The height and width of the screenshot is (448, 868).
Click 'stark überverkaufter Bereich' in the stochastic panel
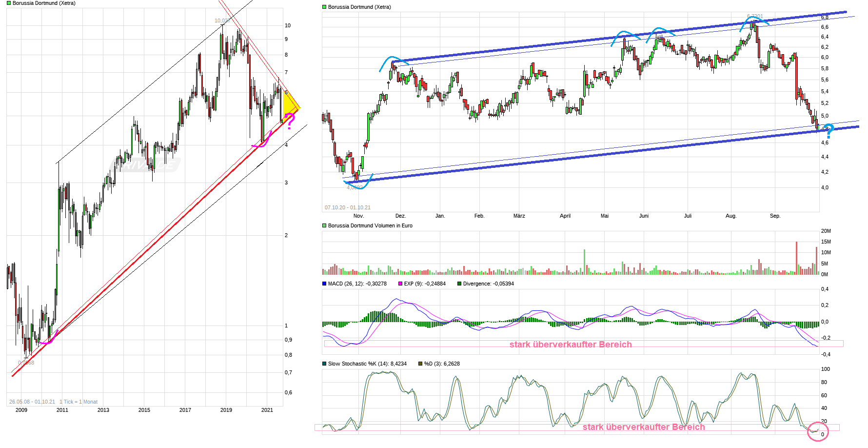coord(644,427)
